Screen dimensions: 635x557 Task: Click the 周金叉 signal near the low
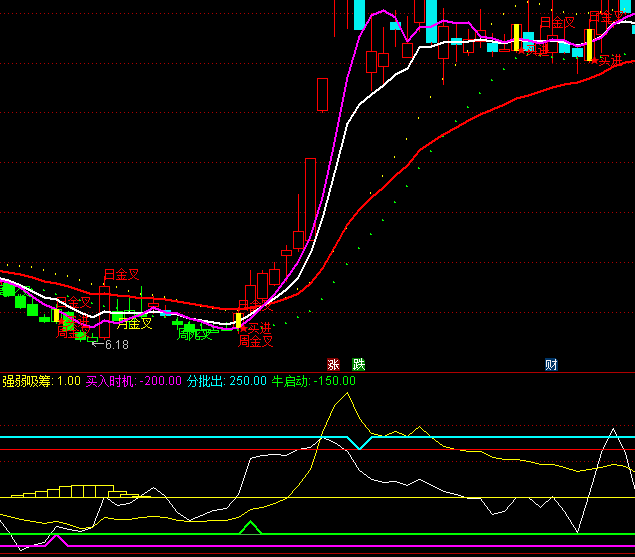click(256, 342)
